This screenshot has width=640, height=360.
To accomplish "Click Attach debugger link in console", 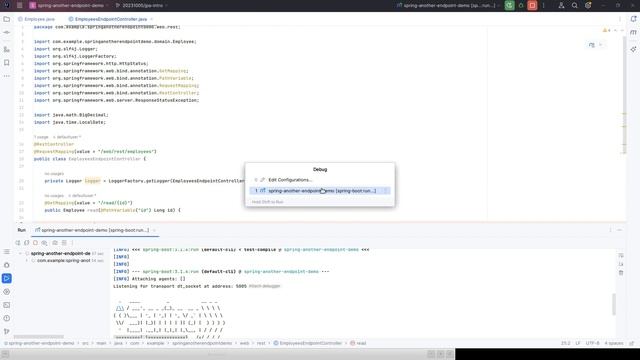I will pos(264,286).
